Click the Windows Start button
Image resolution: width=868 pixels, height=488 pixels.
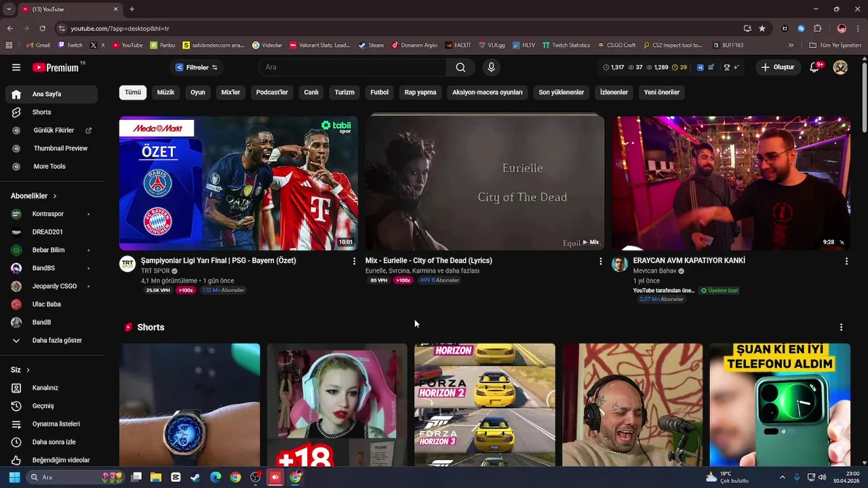coord(14,477)
